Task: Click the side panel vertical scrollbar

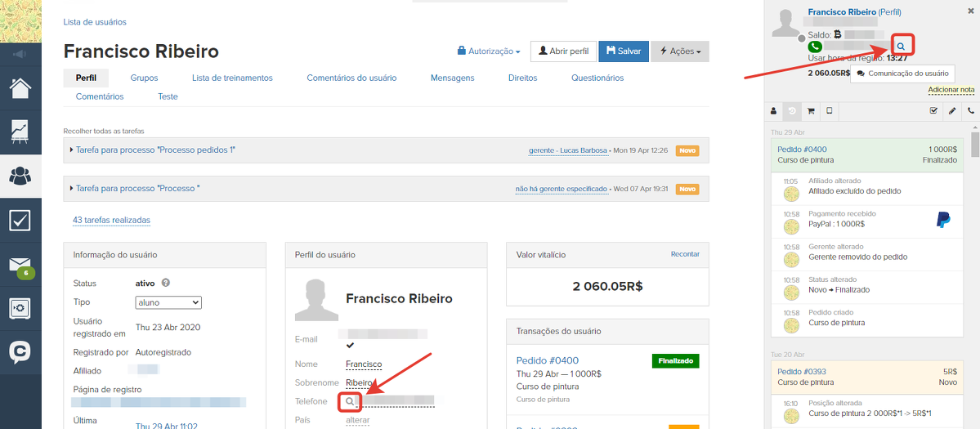Action: tap(974, 142)
